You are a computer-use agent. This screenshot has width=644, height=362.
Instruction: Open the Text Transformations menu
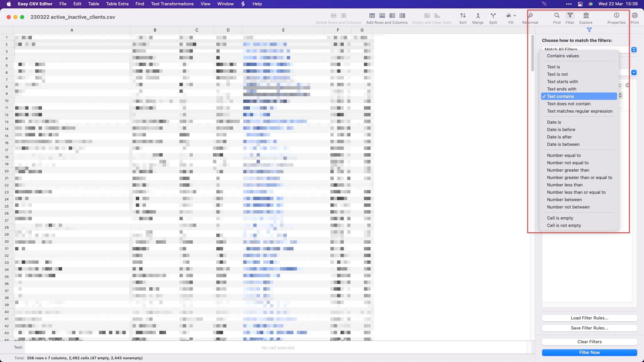pyautogui.click(x=172, y=4)
